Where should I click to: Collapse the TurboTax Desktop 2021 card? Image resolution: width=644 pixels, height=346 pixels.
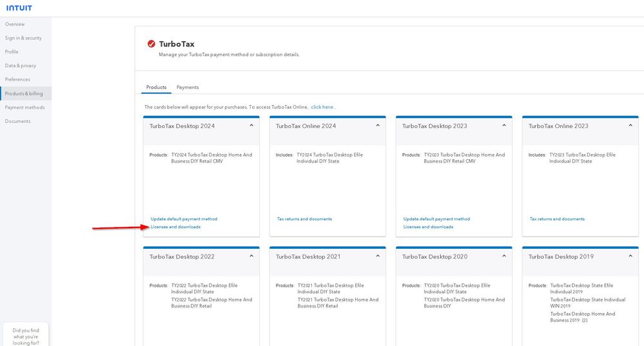click(x=378, y=256)
